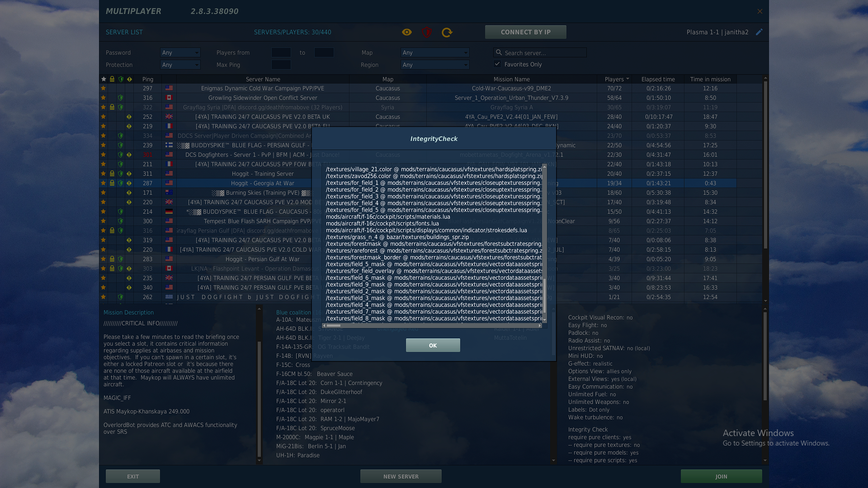
Task: Sort by the padlock column header icon
Action: pyautogui.click(x=112, y=79)
